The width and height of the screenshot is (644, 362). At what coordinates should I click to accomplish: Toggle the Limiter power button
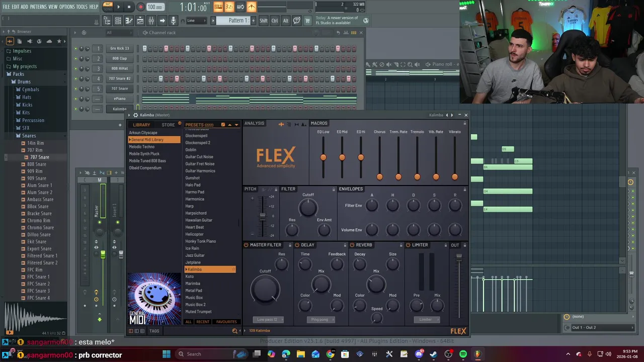pyautogui.click(x=408, y=245)
